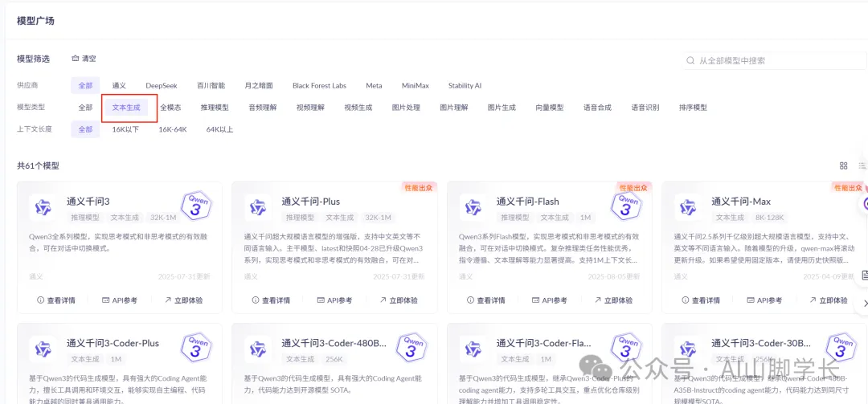Select 全部 under 供应商 filter
The height and width of the screenshot is (404, 868).
click(x=85, y=86)
